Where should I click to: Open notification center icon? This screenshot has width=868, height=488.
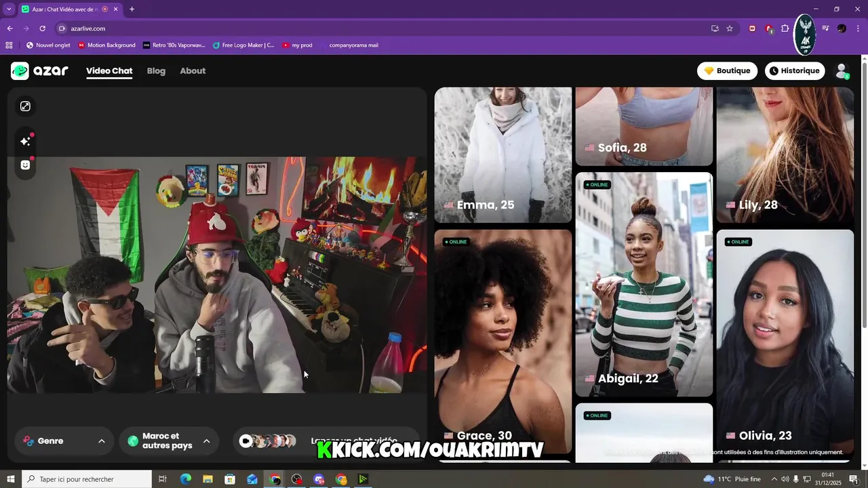point(854,479)
